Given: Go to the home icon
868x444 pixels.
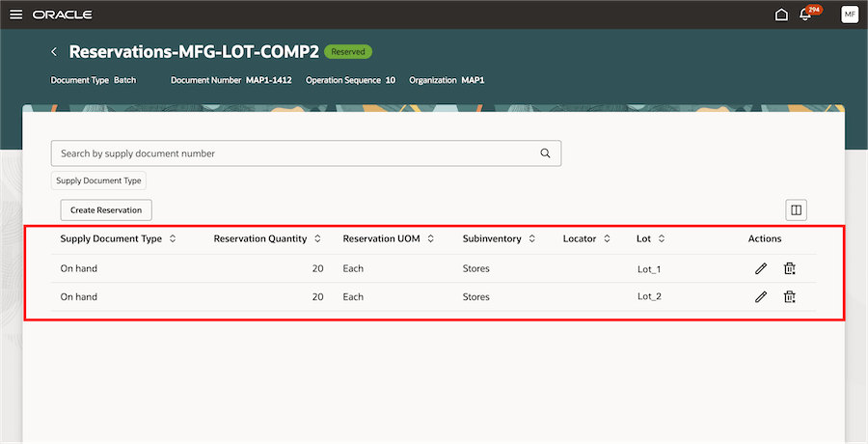Looking at the screenshot, I should pos(781,14).
